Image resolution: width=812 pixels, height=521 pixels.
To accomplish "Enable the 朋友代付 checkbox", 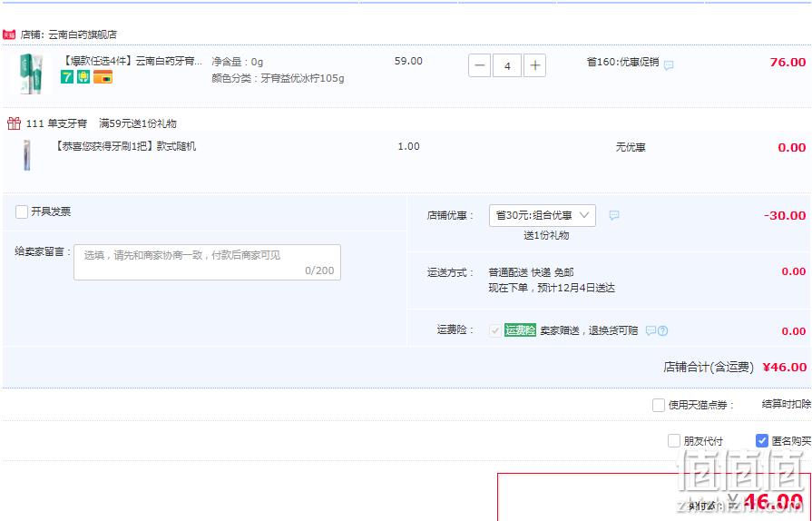I will click(x=674, y=441).
